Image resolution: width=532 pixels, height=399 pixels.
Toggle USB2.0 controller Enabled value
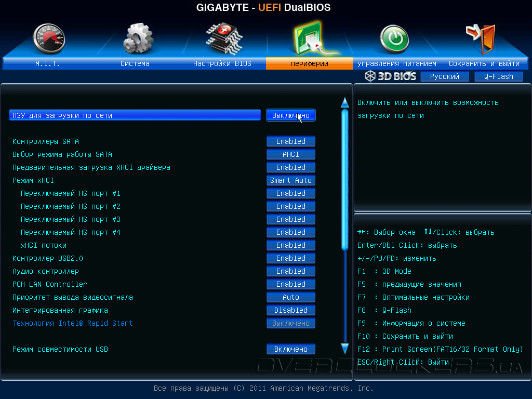point(291,258)
